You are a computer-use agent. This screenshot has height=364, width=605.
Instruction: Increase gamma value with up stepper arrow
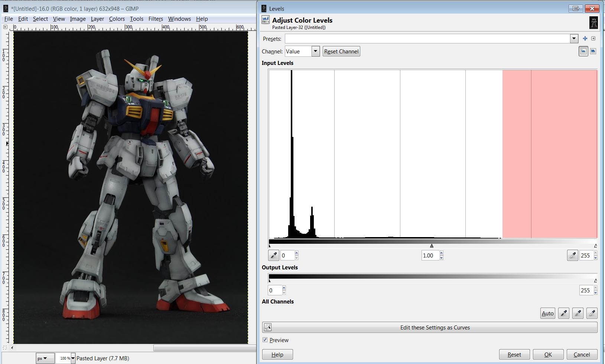(441, 253)
